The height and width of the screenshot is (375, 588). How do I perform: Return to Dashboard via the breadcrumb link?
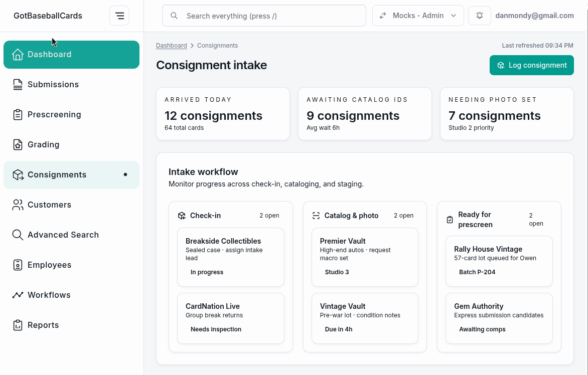coord(171,45)
